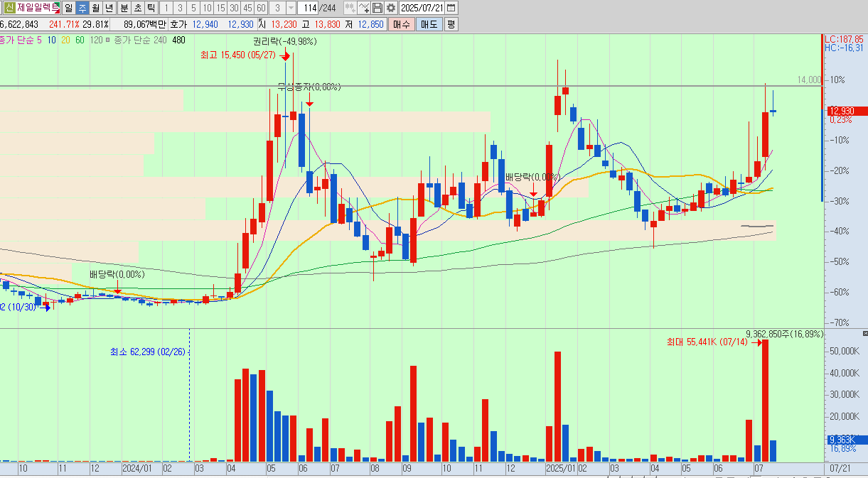Screen dimensions: 868x478
Task: Click the add indicator line icon
Action: click(x=364, y=8)
